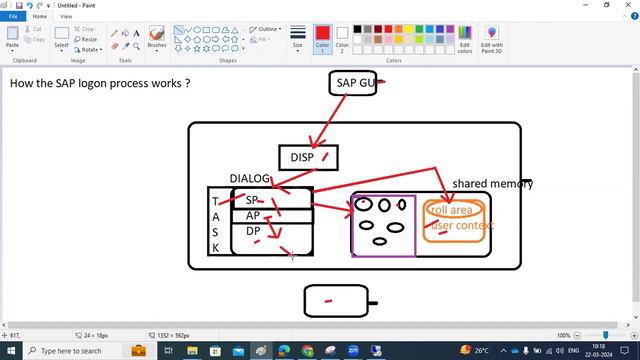Open the shape Fill dropdown
Image resolution: width=640 pixels, height=360 pixels.
tap(260, 39)
